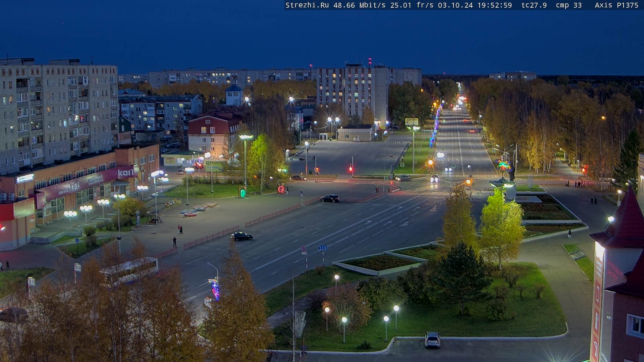Click the Axis P1375 camera model text
This screenshot has height=362, width=644.
[x=616, y=5]
